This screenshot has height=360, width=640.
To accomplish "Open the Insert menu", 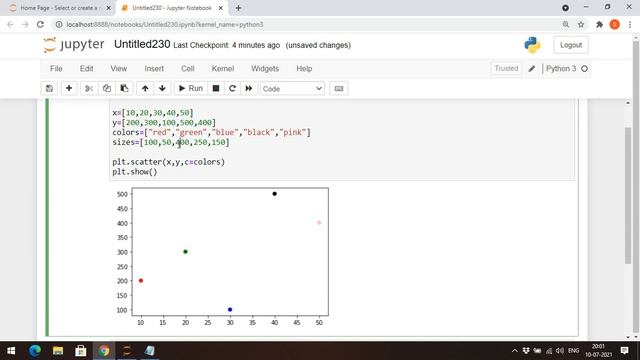I will click(154, 69).
